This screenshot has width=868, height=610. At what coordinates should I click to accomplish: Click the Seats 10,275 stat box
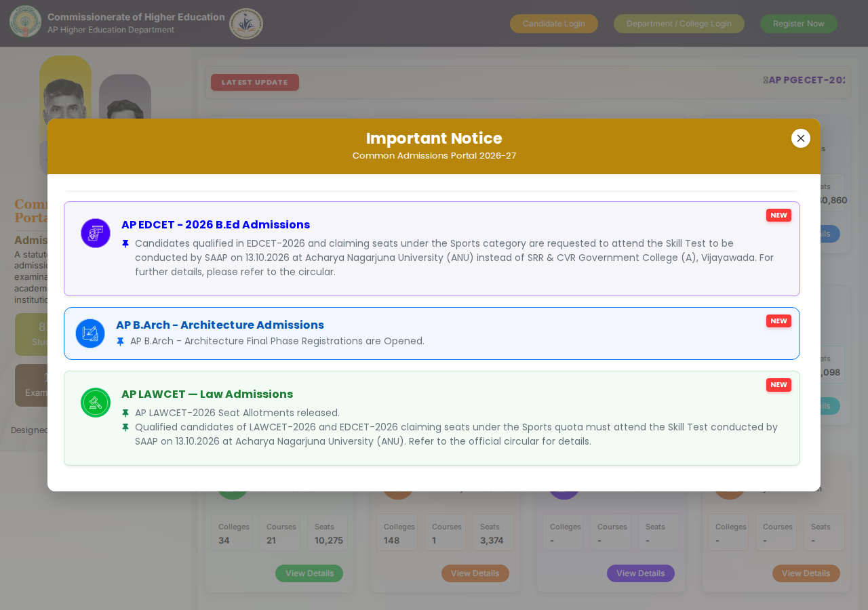coord(328,533)
